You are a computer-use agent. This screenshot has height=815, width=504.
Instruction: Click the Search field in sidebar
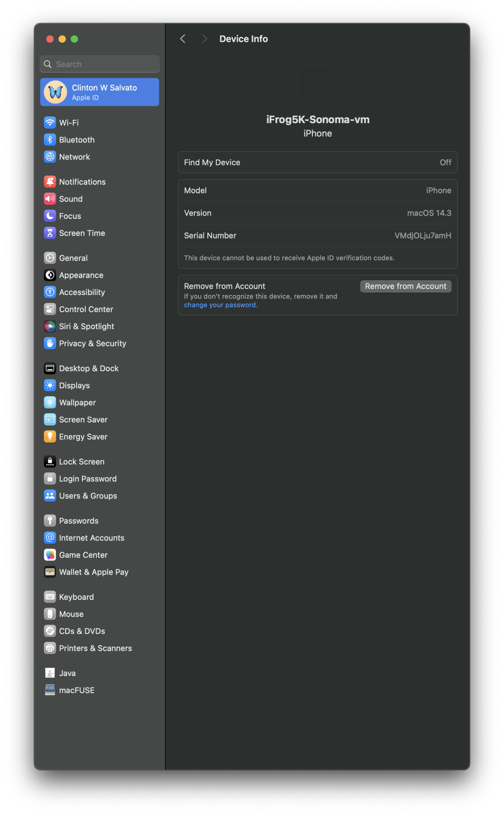pos(99,64)
